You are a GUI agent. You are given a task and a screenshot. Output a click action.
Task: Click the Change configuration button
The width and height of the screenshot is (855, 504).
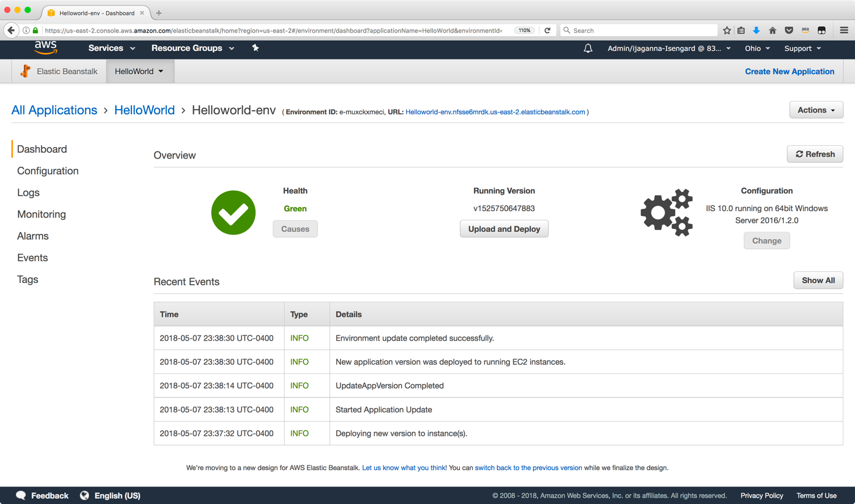tap(767, 240)
